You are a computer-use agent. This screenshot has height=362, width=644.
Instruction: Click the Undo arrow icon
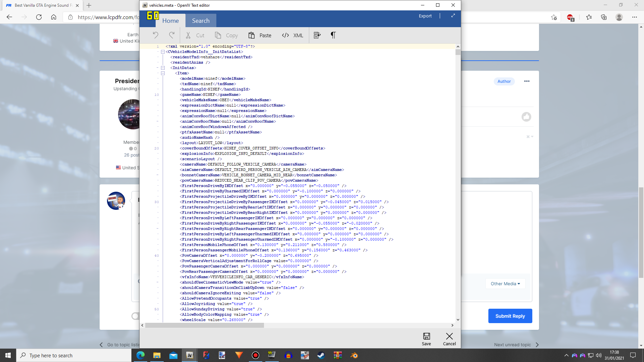point(156,35)
